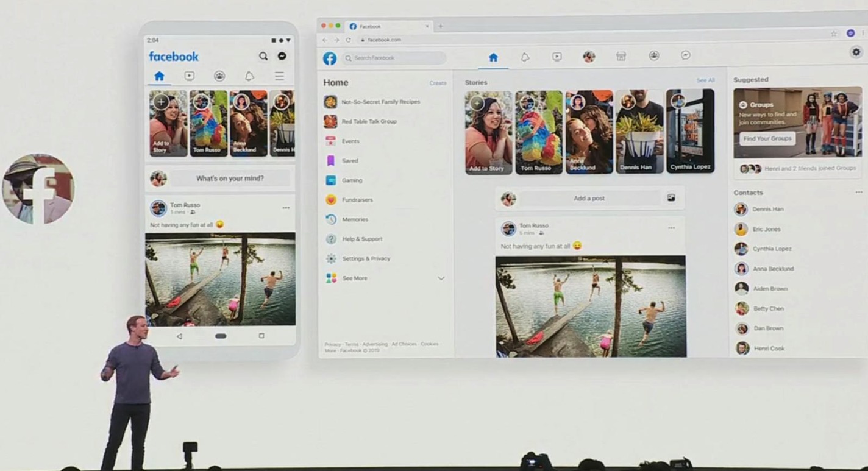Open chat with Cynthia Lopez contact

(763, 249)
